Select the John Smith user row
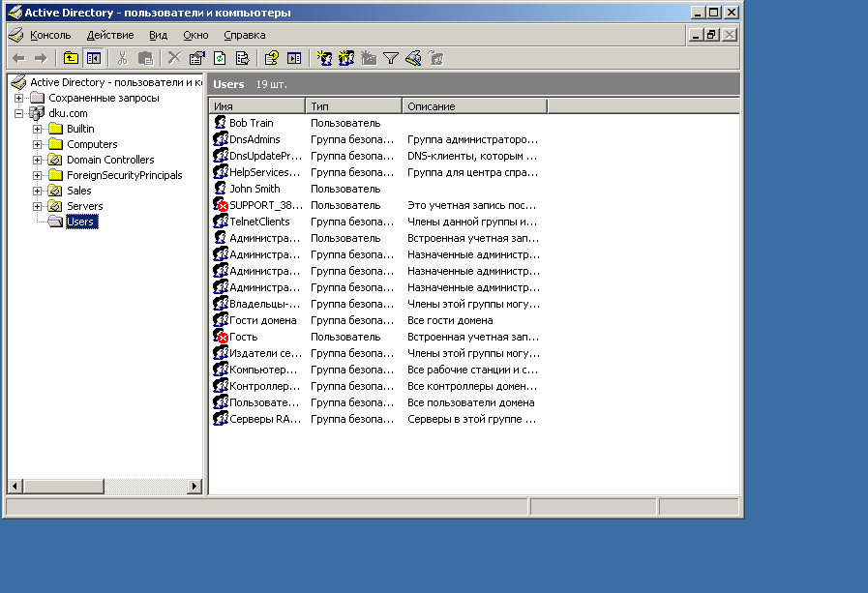Screen dimensions: 868x593 [375, 189]
